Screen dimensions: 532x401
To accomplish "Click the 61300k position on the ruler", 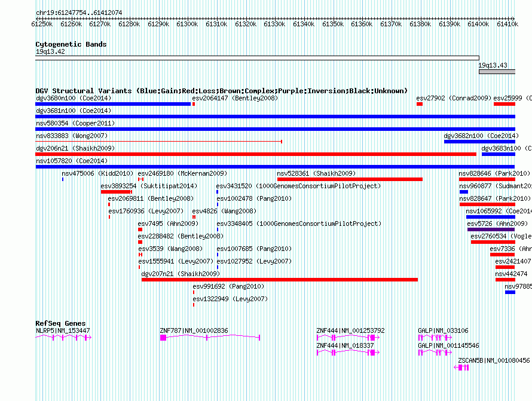I will (187, 24).
